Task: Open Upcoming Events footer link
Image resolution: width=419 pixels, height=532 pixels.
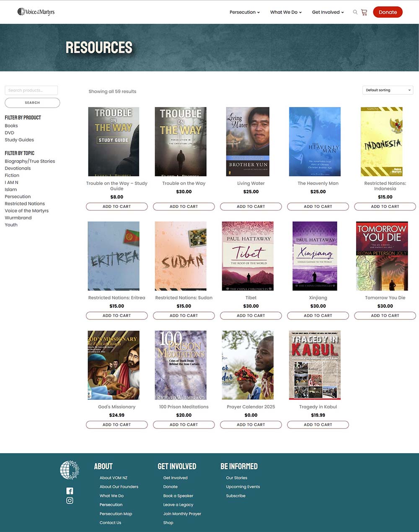Action: (243, 487)
